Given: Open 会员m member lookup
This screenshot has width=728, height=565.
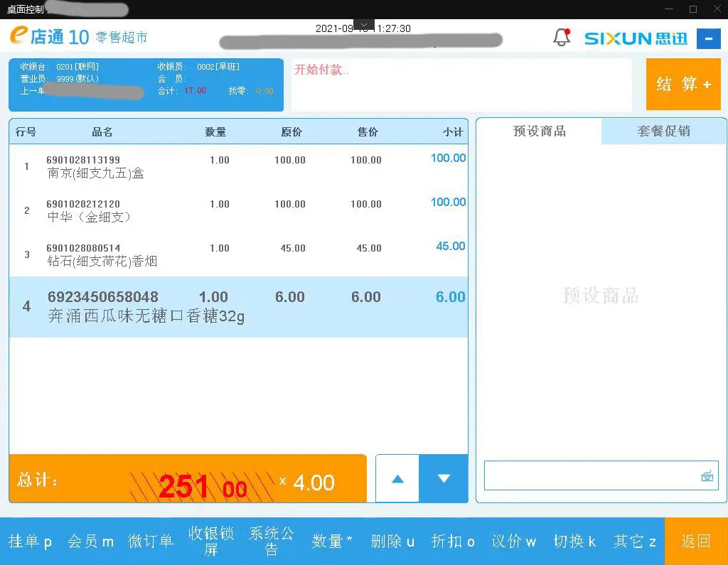Looking at the screenshot, I should [90, 541].
